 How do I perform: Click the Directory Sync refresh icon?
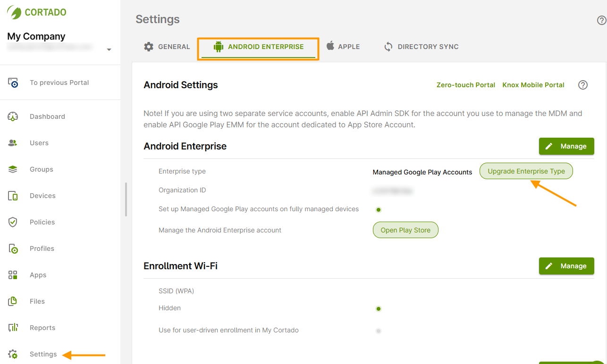pos(388,47)
